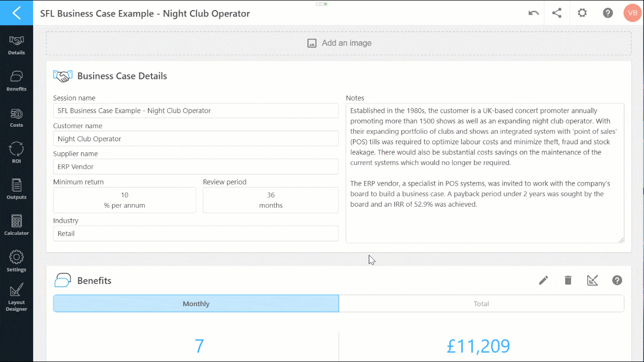Click the Business Case Details heading

[122, 76]
